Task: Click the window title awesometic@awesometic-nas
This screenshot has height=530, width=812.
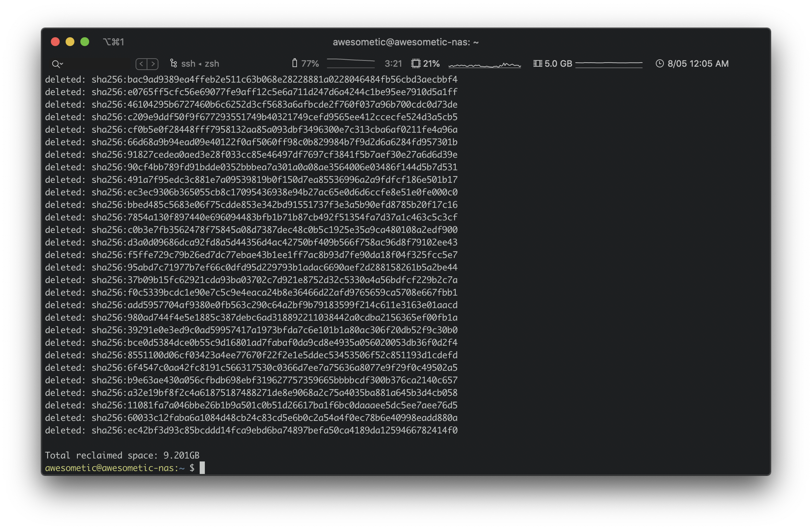Action: tap(405, 42)
